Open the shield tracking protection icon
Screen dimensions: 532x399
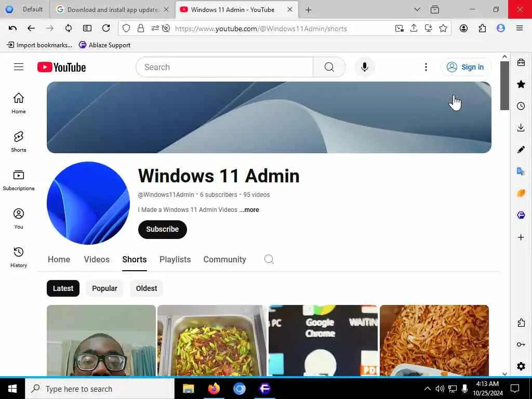[126, 28]
